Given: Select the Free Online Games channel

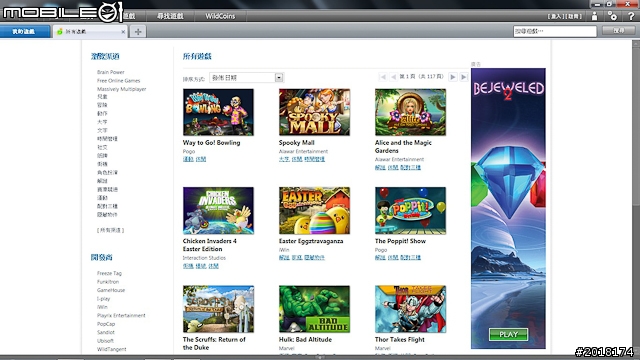Looking at the screenshot, I should click(x=118, y=80).
